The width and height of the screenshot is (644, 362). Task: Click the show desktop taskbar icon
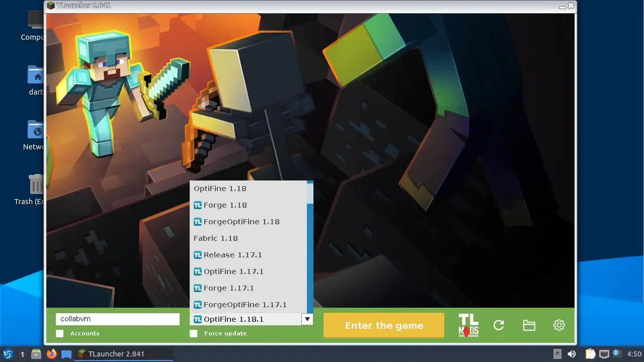pyautogui.click(x=66, y=354)
